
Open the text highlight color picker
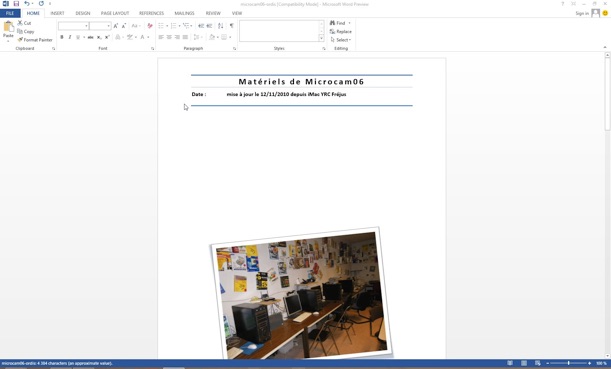coord(130,37)
